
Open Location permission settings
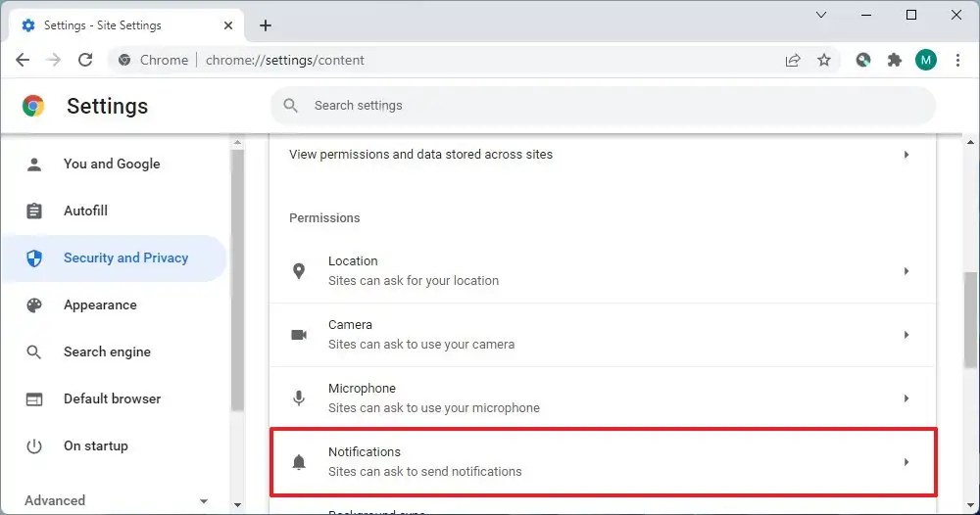pos(603,271)
